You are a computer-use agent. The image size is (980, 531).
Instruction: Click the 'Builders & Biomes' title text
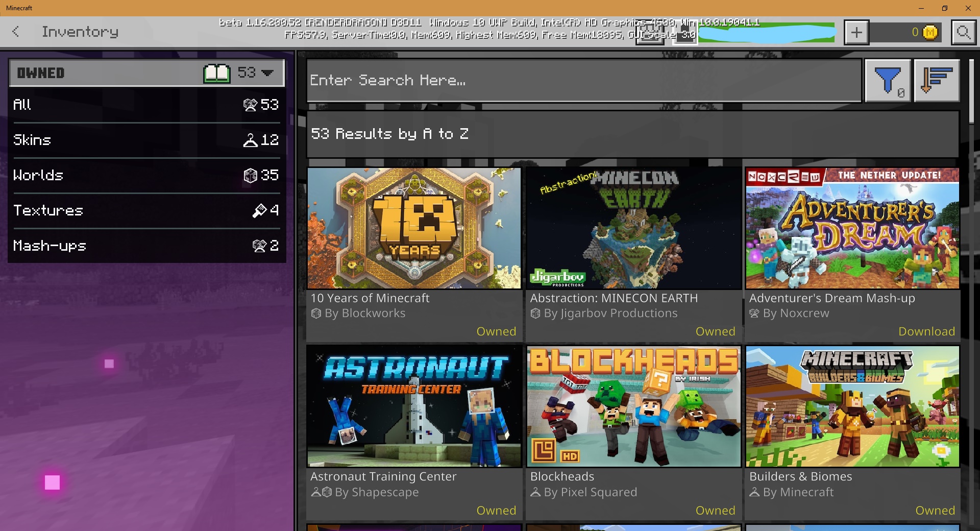[800, 476]
